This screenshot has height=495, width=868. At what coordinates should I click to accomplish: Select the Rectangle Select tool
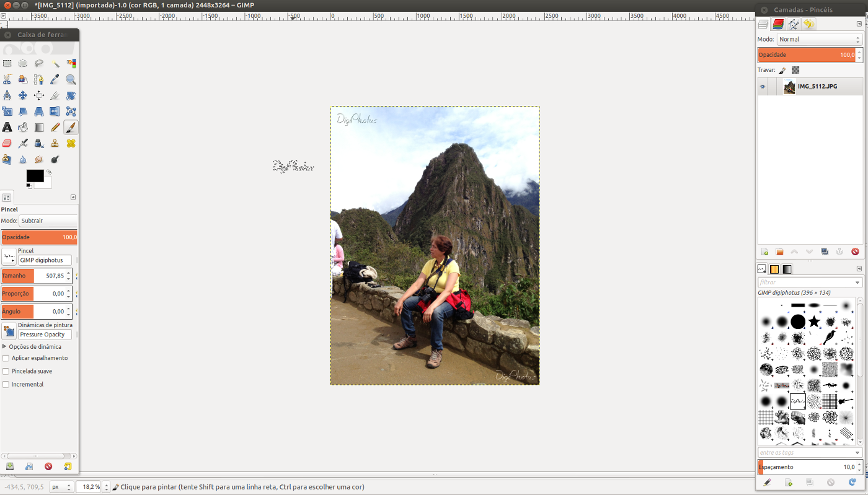pos(7,63)
